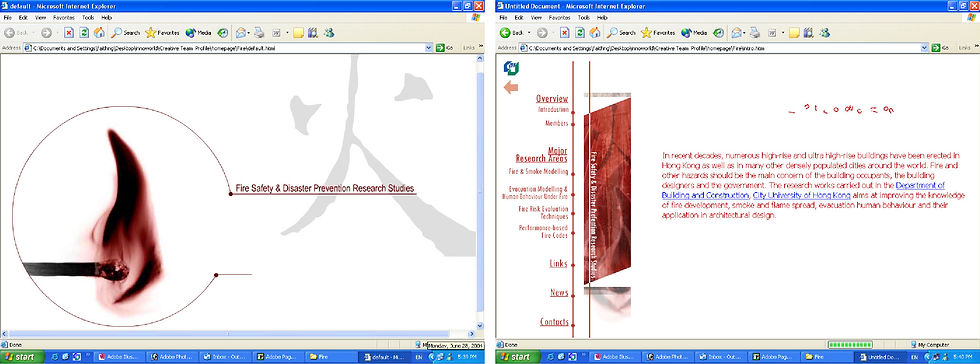This screenshot has height=364, width=980.
Task: Click History icon in the default window
Action: tap(222, 33)
